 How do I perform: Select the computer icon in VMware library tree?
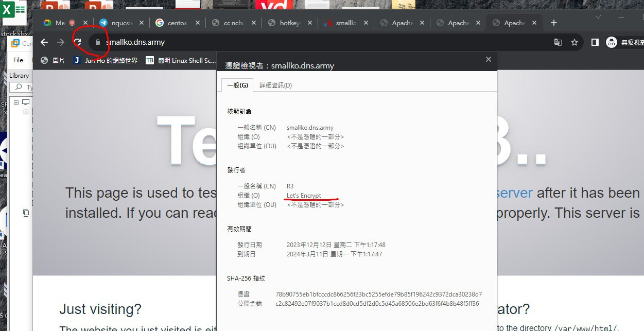point(26,102)
